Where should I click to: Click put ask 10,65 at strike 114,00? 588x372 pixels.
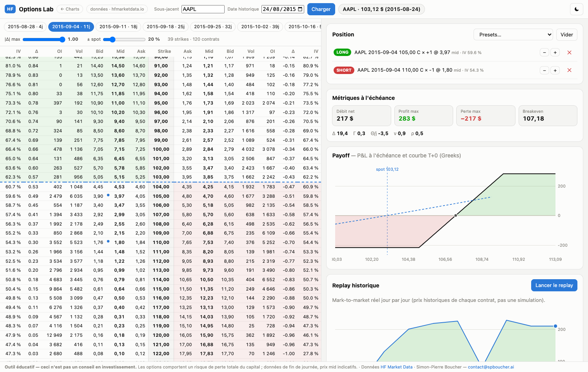(186, 280)
